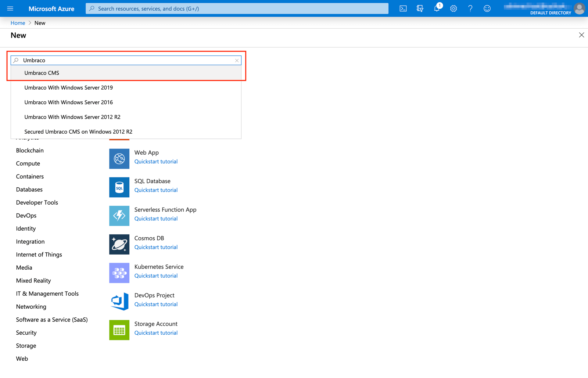Select Umbraco With Windows Server 2016
This screenshot has width=588, height=378.
pos(126,102)
